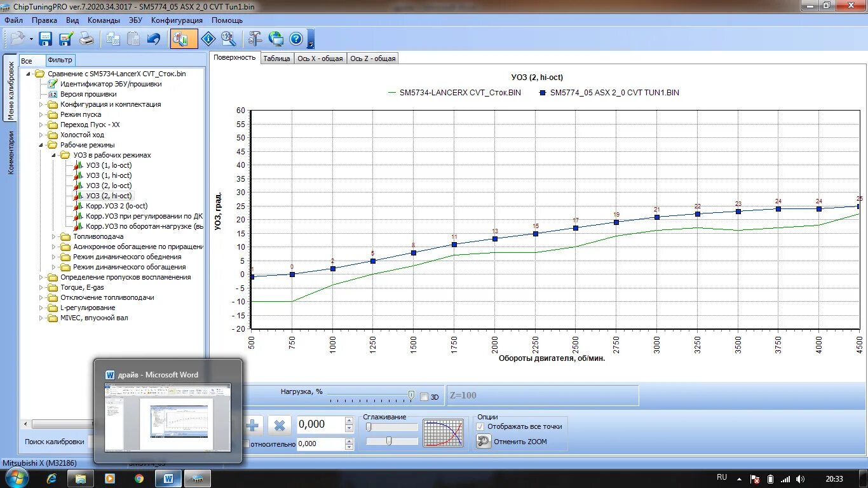The image size is (868, 488).
Task: Select the Фильтр tab in calibration panel
Action: 60,60
